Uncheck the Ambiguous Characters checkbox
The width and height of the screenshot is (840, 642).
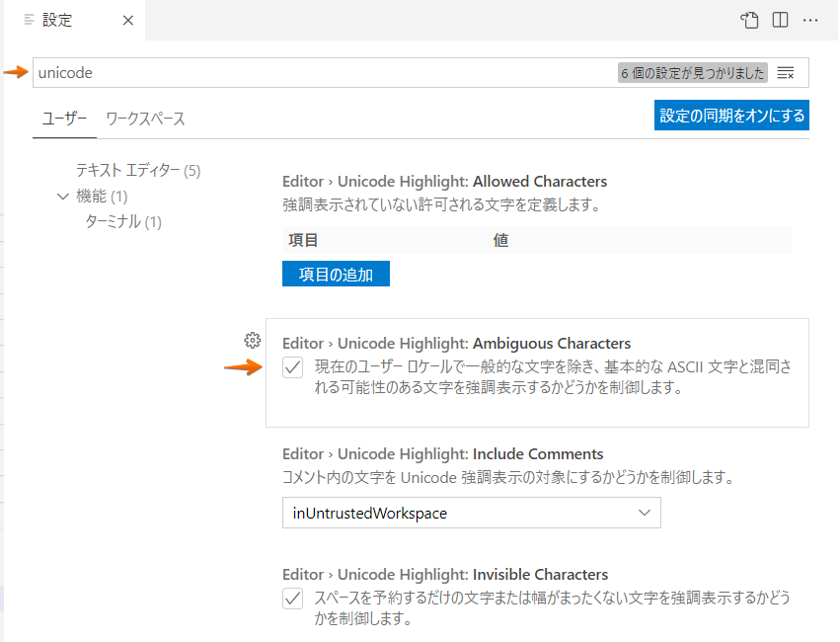292,367
